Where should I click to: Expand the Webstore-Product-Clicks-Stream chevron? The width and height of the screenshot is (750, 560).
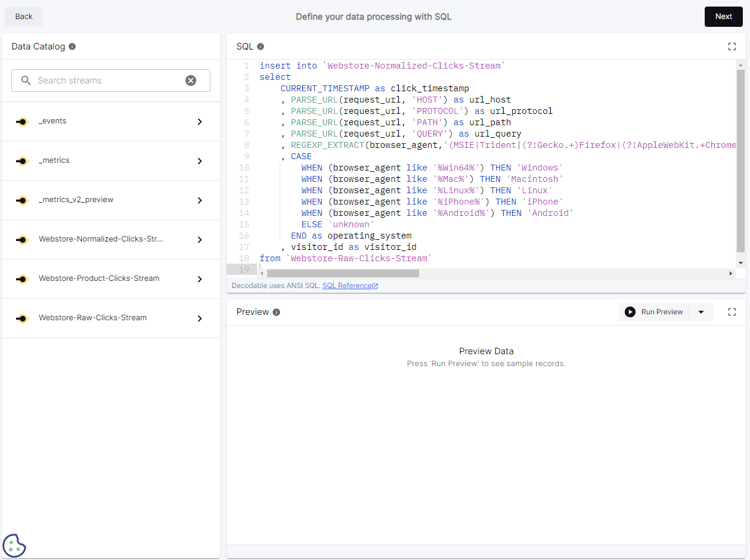(200, 279)
